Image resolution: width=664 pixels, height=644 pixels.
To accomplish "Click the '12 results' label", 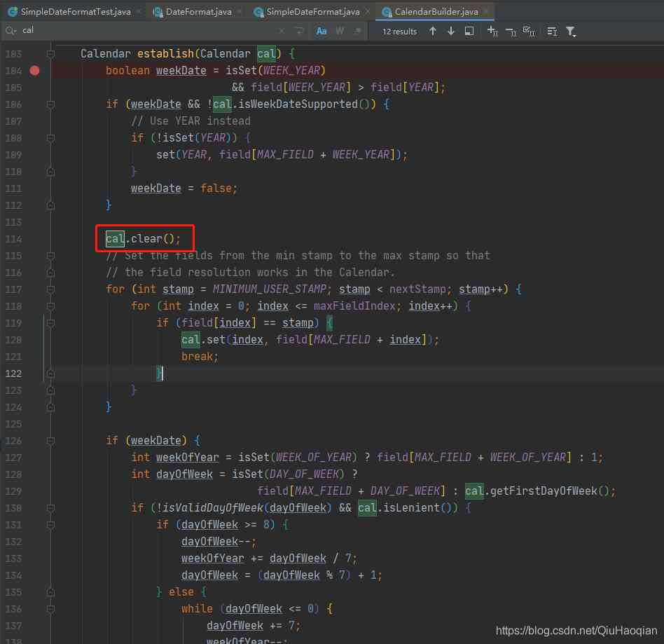I will (399, 32).
